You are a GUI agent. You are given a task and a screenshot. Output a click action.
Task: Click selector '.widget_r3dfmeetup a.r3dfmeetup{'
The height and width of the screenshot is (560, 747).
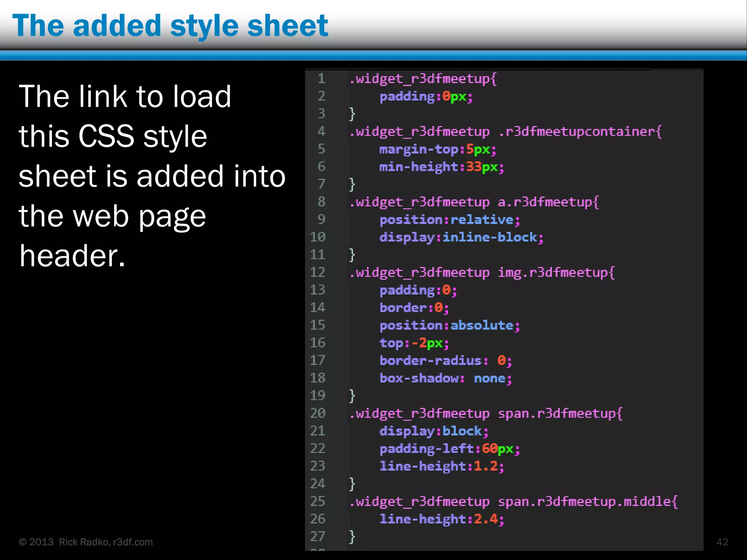474,202
